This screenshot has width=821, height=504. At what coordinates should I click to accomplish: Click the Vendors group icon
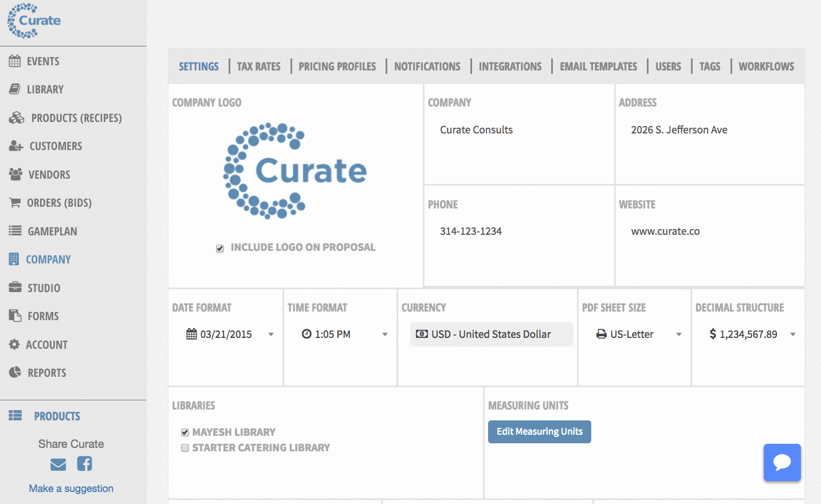15,174
